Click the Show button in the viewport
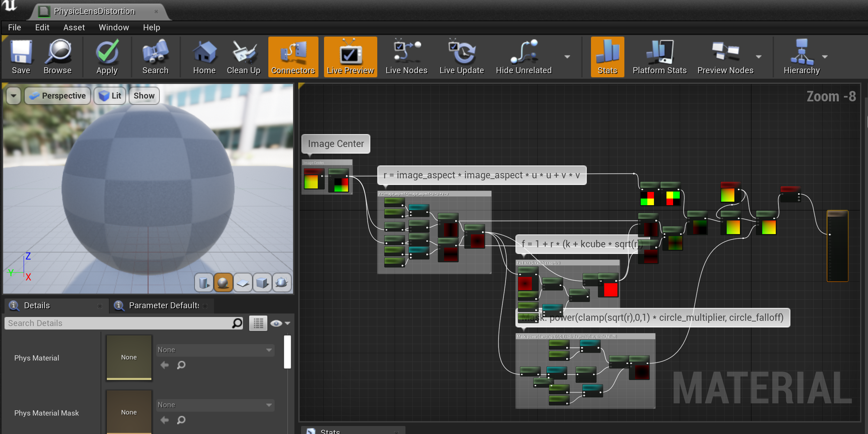The width and height of the screenshot is (868, 434). tap(144, 95)
